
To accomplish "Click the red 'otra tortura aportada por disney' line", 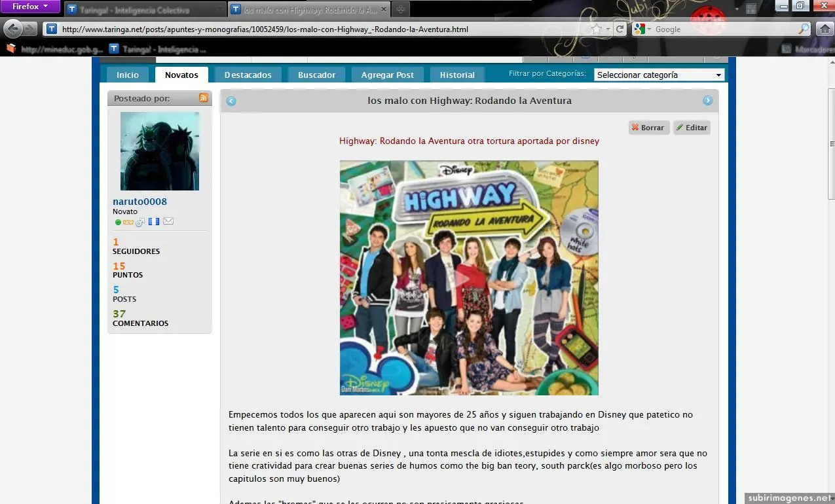I will pyautogui.click(x=469, y=141).
